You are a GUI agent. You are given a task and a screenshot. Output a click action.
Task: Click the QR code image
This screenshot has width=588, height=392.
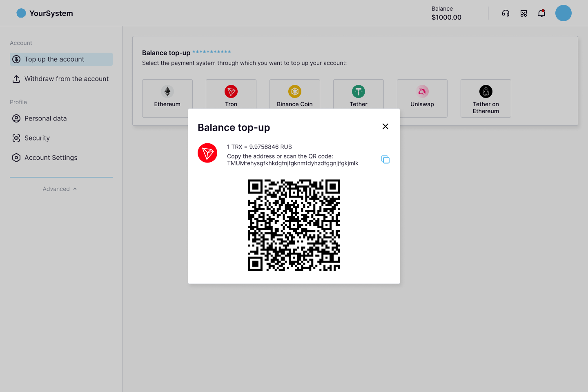[x=294, y=225]
